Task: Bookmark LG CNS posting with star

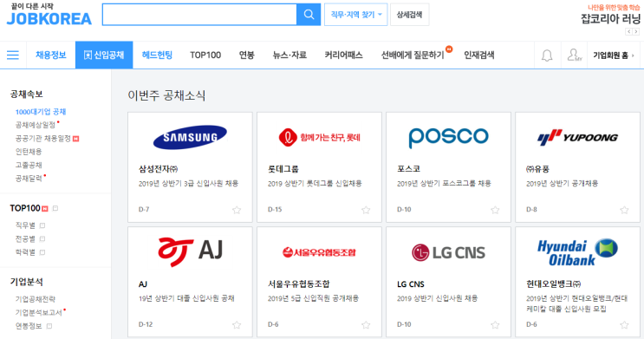Action: coord(495,325)
